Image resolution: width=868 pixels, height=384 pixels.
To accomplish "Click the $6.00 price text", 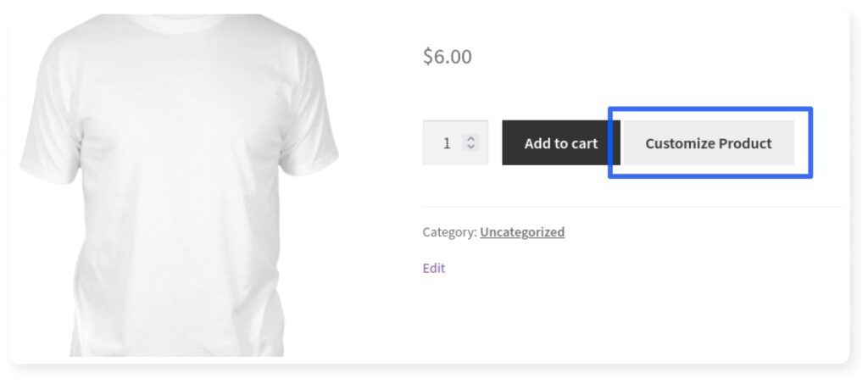I will coord(448,57).
